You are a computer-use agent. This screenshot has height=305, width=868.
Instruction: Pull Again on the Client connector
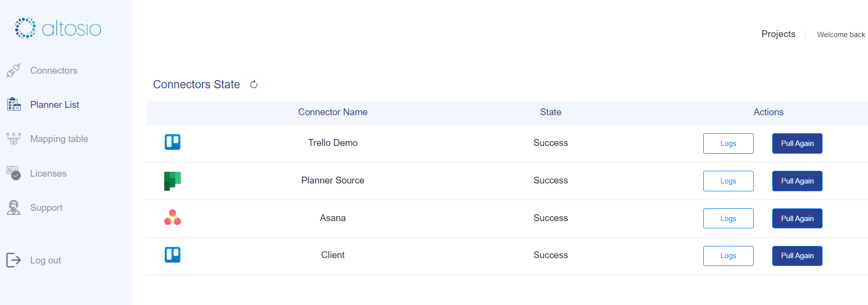click(797, 256)
